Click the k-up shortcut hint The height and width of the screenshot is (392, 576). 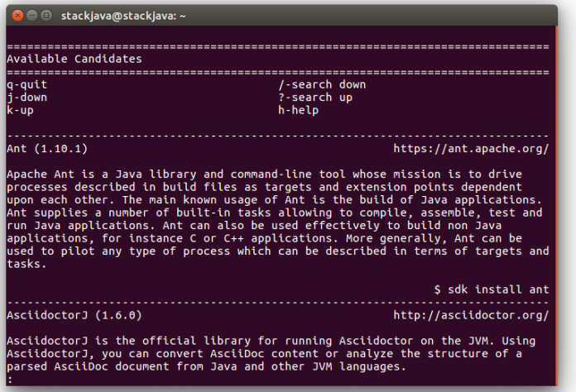click(x=20, y=110)
